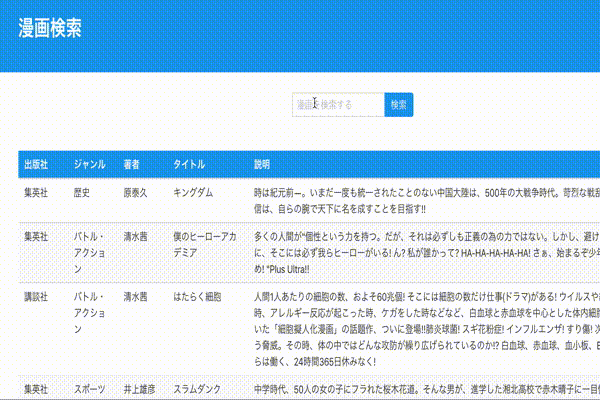Screen dimensions: 600x400
Task: Click the description starting 人間1人あたりの細胞の数
Action: tap(427, 329)
